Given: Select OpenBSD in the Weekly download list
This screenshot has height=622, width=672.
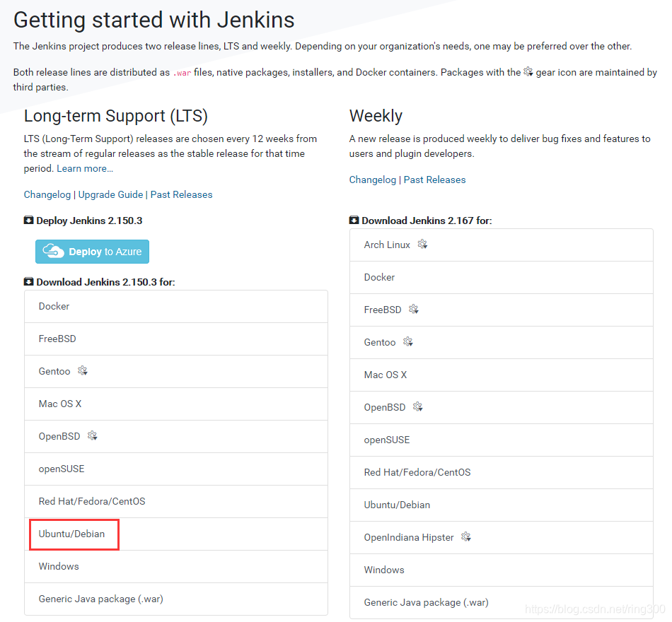Looking at the screenshot, I should (x=502, y=407).
